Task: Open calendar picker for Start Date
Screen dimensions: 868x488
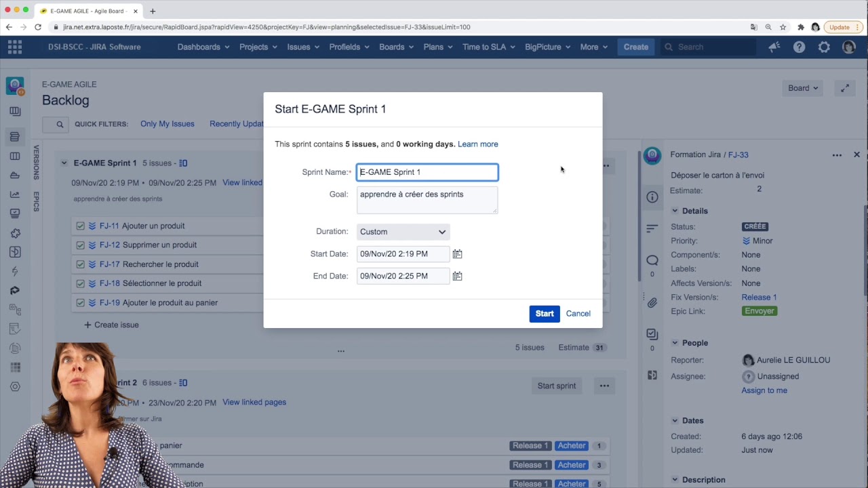Action: [457, 253]
